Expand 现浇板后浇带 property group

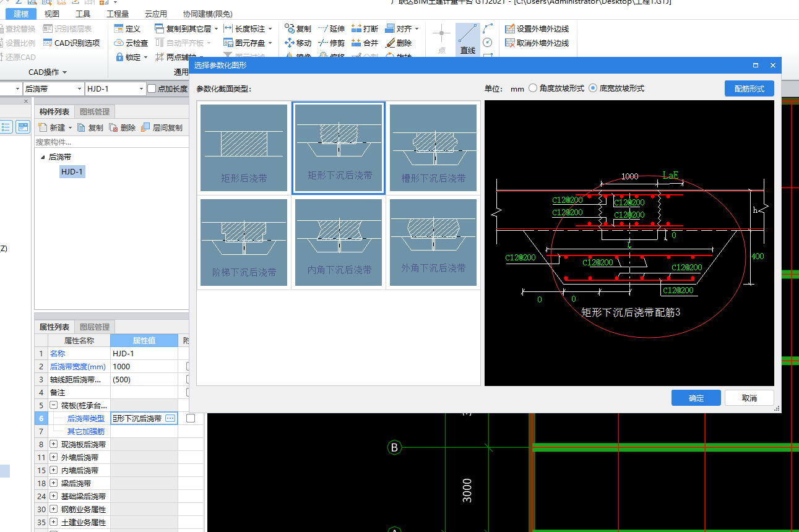[x=54, y=444]
